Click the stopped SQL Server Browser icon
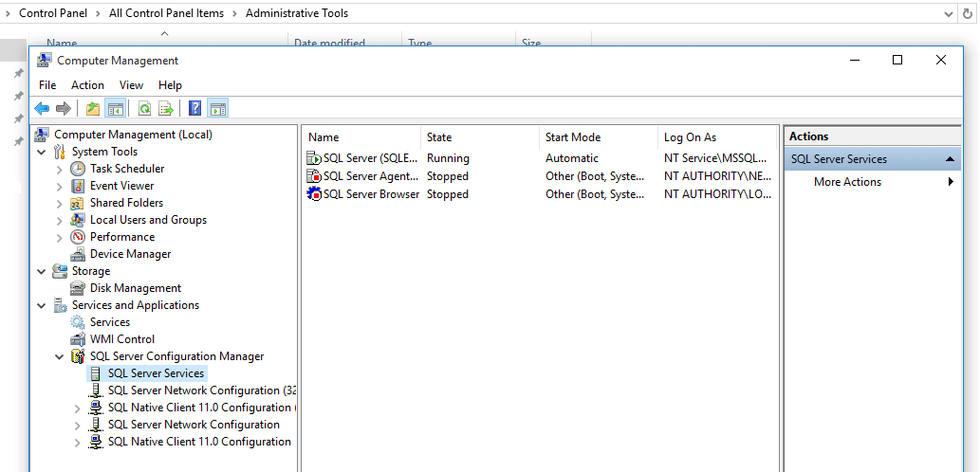 tap(314, 194)
